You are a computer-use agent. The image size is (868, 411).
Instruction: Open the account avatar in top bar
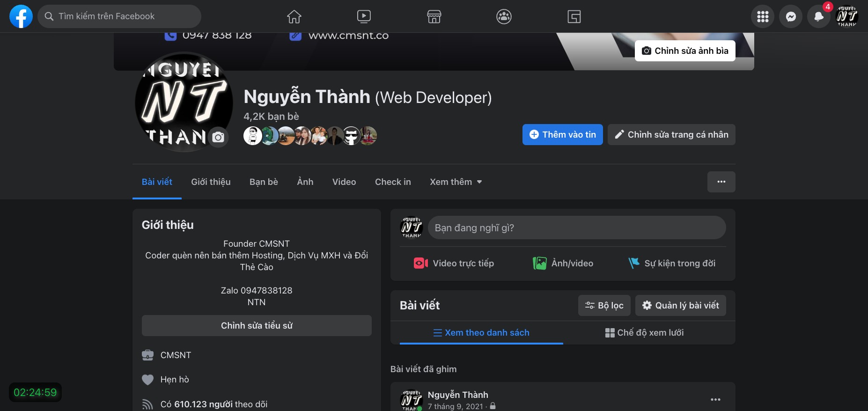(847, 17)
